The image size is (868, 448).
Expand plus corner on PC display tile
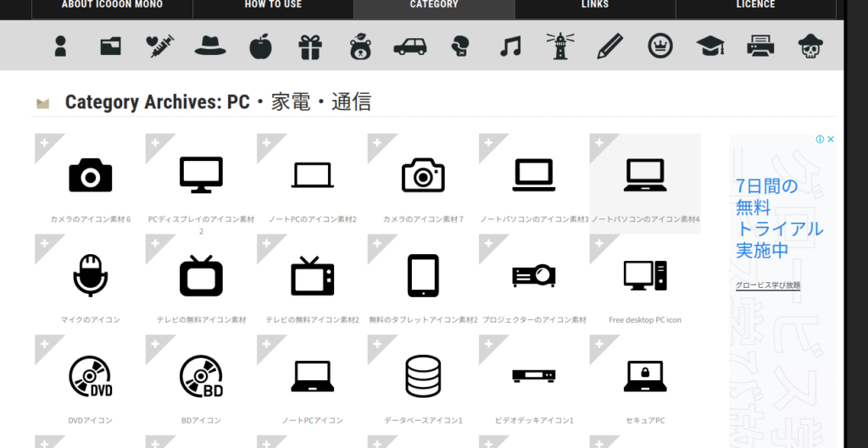pos(156,143)
